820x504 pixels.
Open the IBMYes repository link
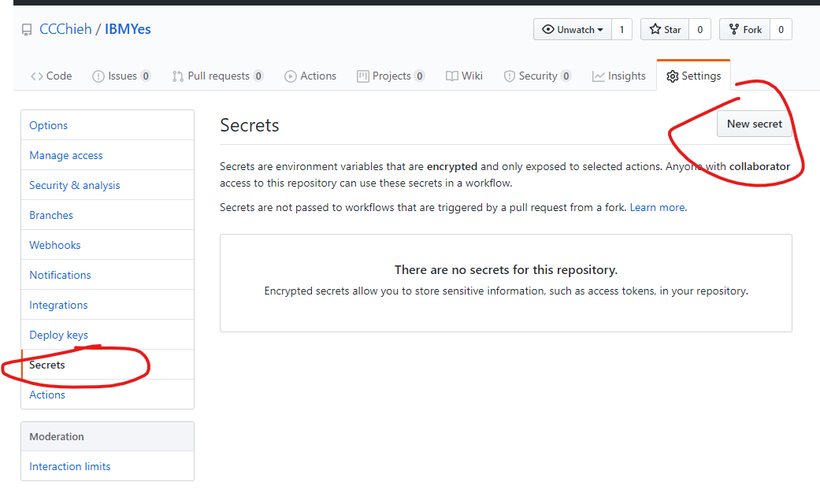click(x=128, y=29)
